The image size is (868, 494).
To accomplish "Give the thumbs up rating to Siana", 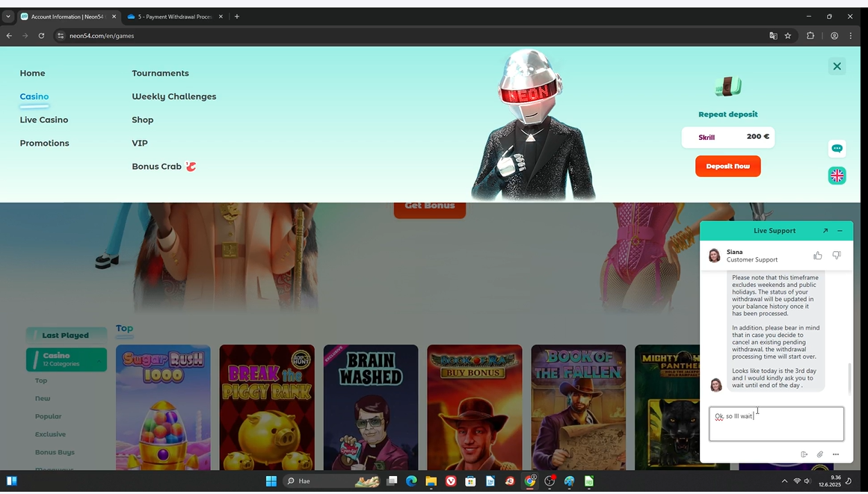I will pyautogui.click(x=818, y=255).
